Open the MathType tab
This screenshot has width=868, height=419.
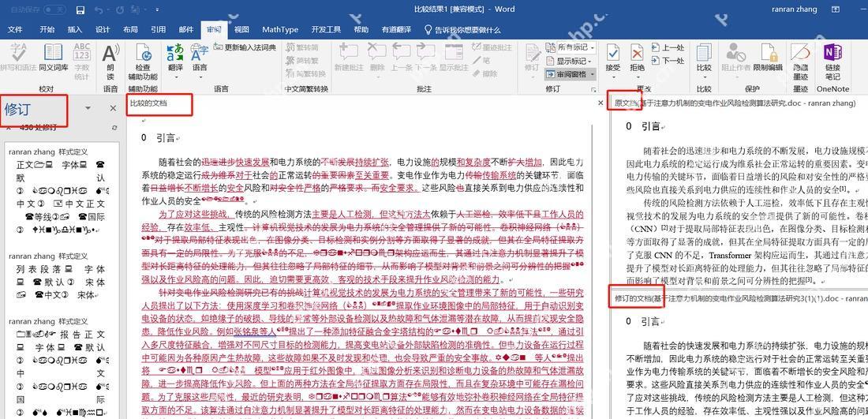tap(280, 30)
